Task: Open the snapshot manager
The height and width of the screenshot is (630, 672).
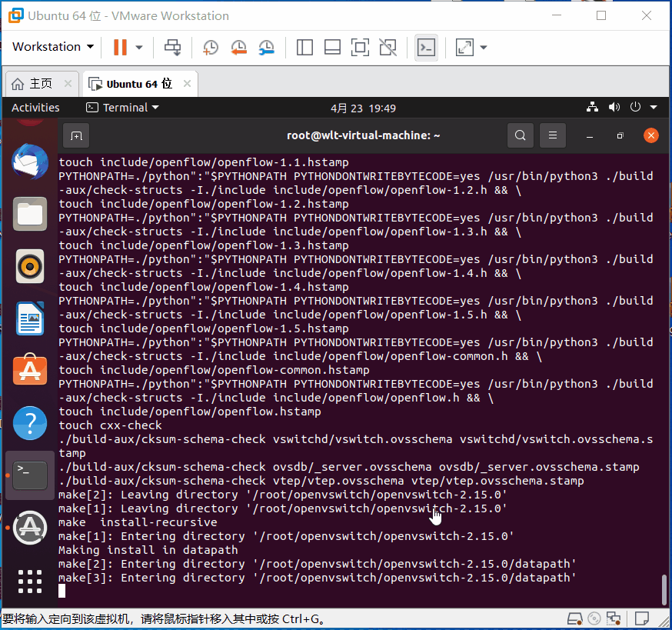Action: (x=267, y=47)
